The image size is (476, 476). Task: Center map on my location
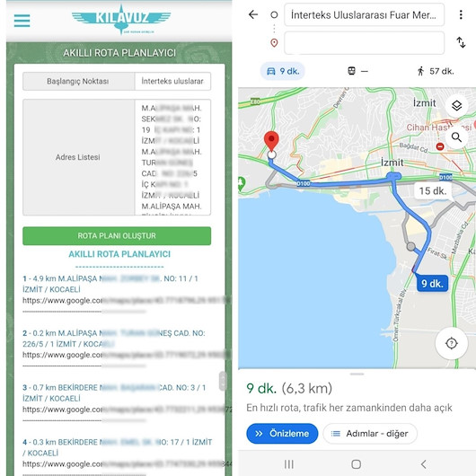[x=452, y=343]
